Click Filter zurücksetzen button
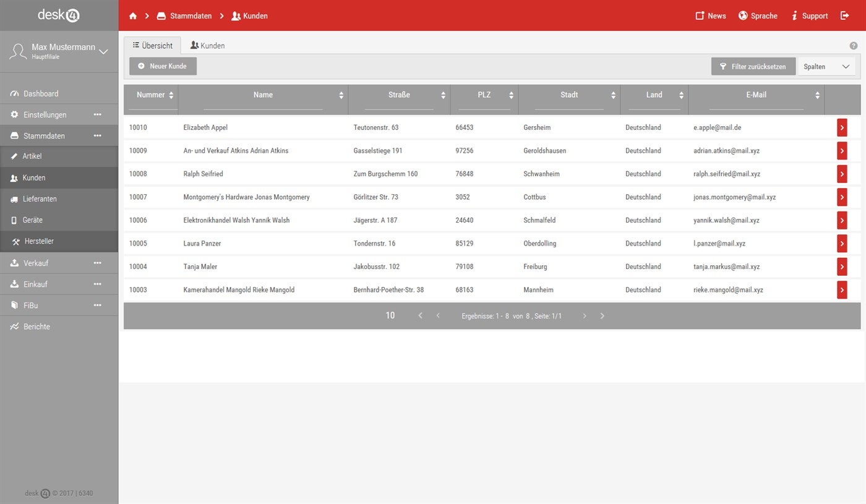This screenshot has height=504, width=866. click(753, 67)
